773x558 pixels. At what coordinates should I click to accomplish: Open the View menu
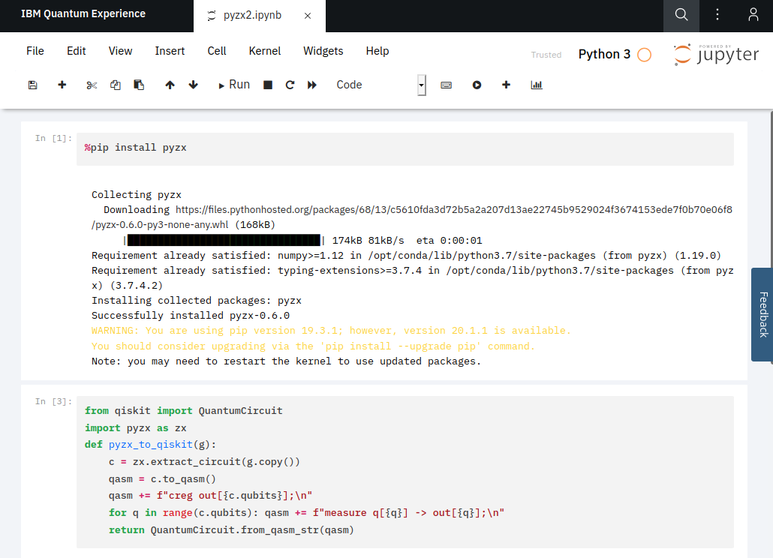tap(120, 51)
